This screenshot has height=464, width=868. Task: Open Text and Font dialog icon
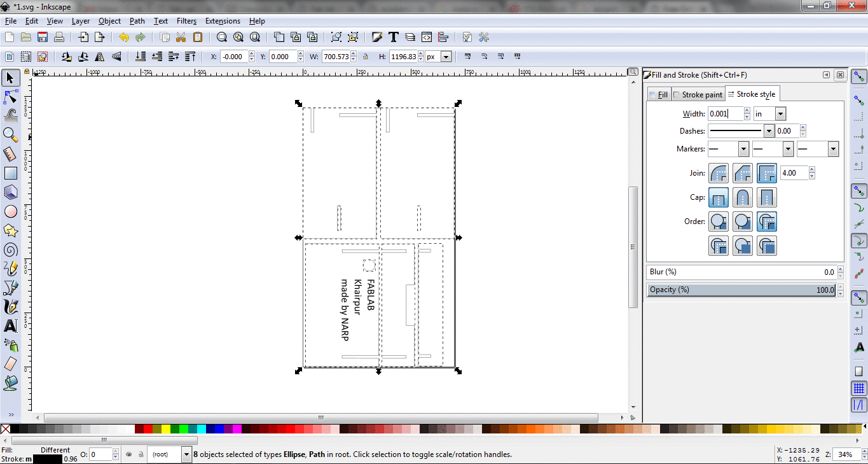(x=394, y=37)
